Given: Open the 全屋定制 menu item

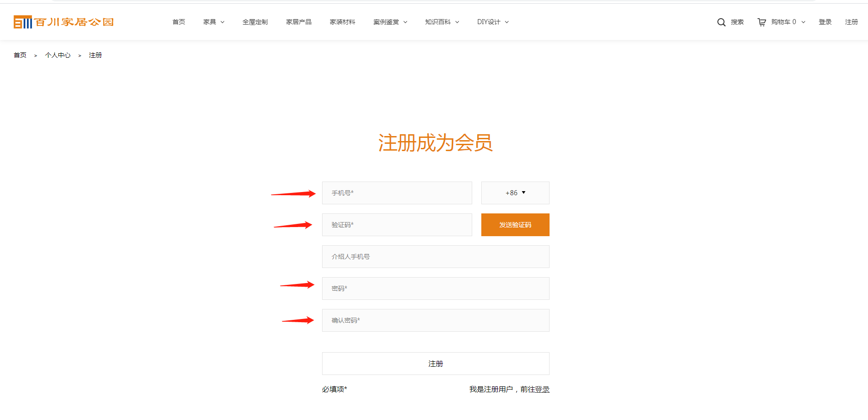Looking at the screenshot, I should pyautogui.click(x=255, y=22).
